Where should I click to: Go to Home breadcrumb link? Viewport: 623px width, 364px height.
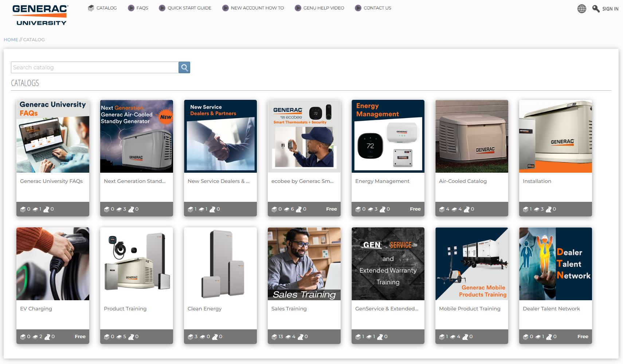pos(11,39)
